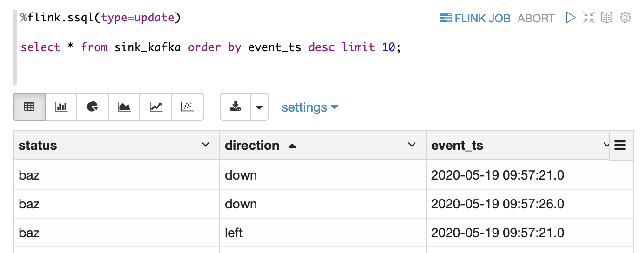The height and width of the screenshot is (253, 644).
Task: Hide the output using the book icon
Action: point(607,18)
